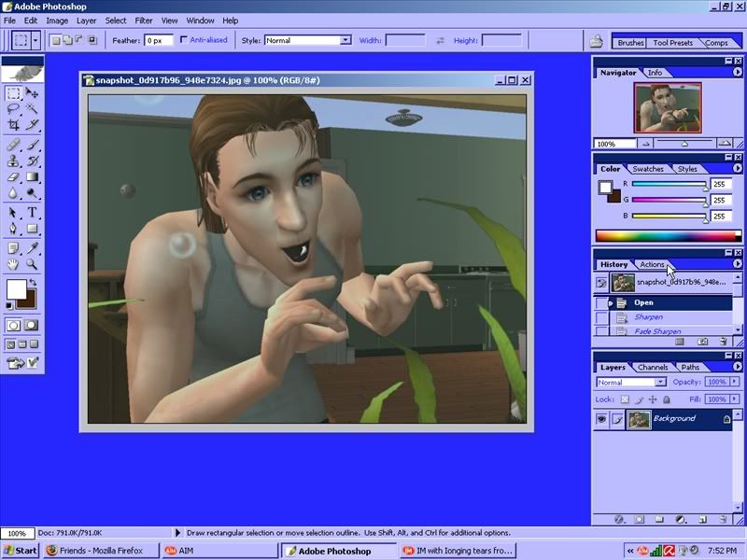The width and height of the screenshot is (747, 560).
Task: Open the Fill slider arrow
Action: 735,399
